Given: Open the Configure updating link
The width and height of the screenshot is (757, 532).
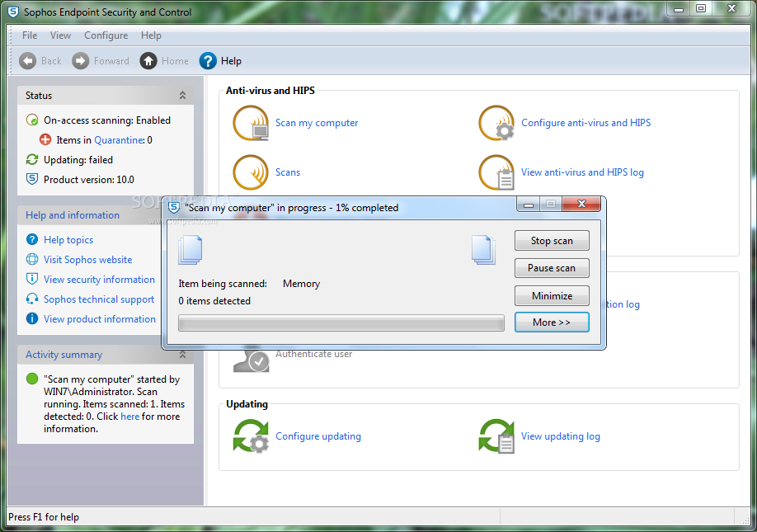Looking at the screenshot, I should click(318, 436).
